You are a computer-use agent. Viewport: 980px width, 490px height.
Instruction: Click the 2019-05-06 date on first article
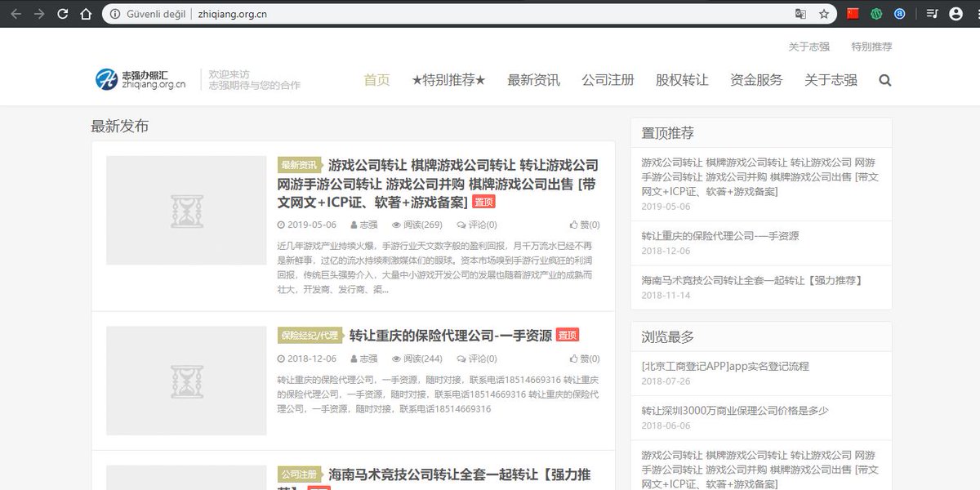coord(307,225)
